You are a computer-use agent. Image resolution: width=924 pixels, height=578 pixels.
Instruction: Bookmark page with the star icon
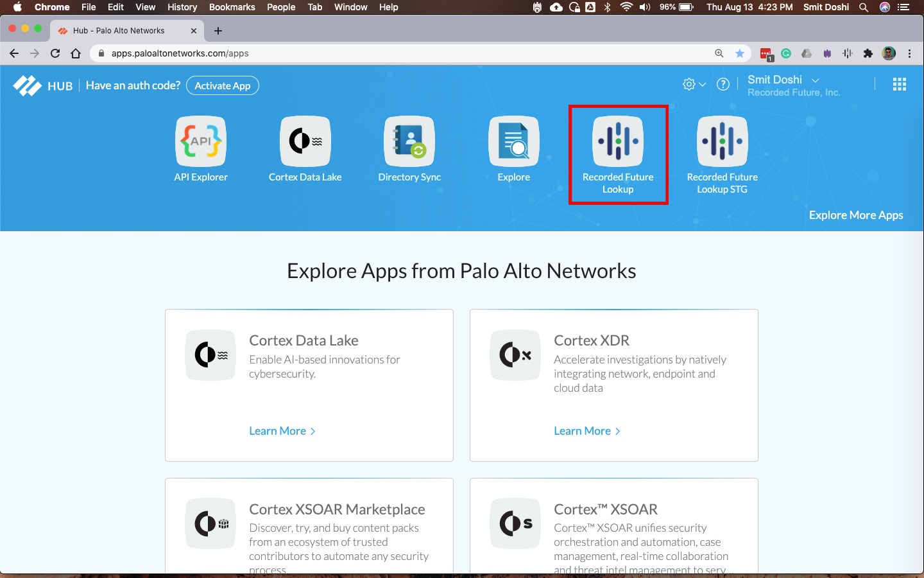pyautogui.click(x=740, y=53)
